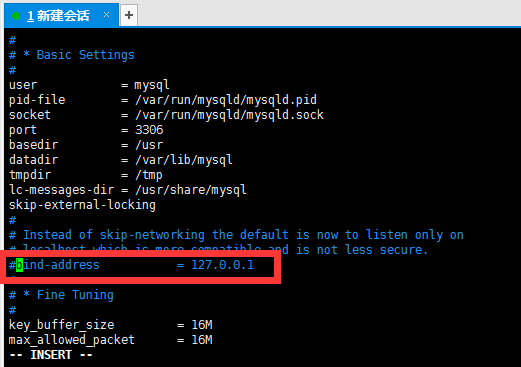Click the 'basedir = /usr' line
Image resolution: width=521 pixels, height=367 pixels.
pos(86,145)
